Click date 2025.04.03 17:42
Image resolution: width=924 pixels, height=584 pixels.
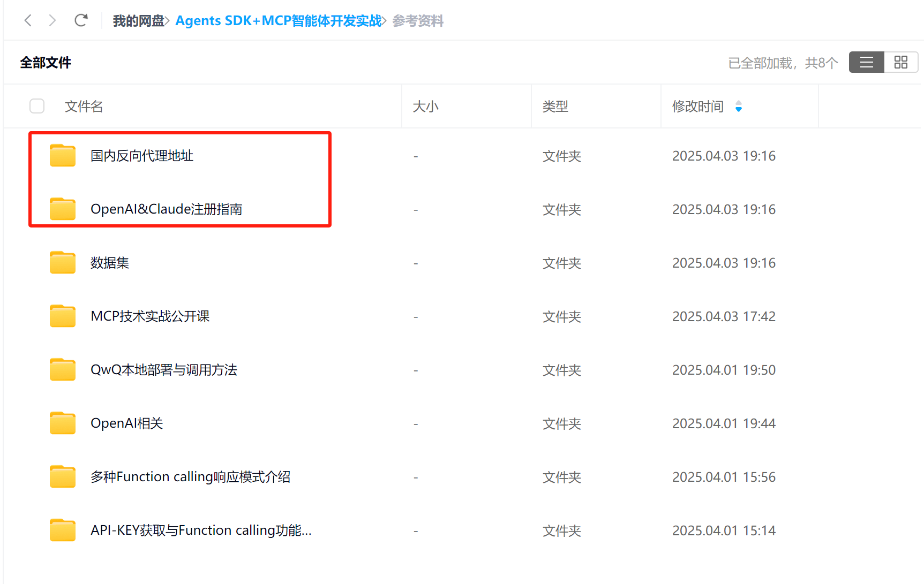click(724, 316)
